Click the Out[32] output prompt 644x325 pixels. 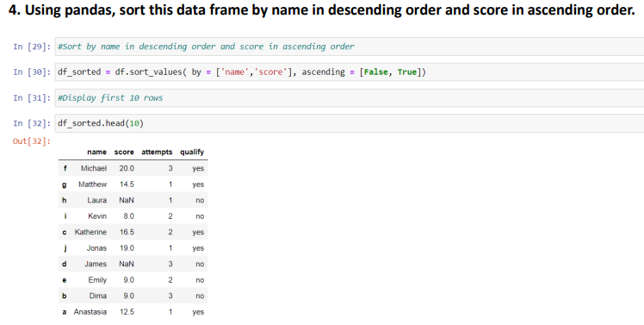click(32, 141)
